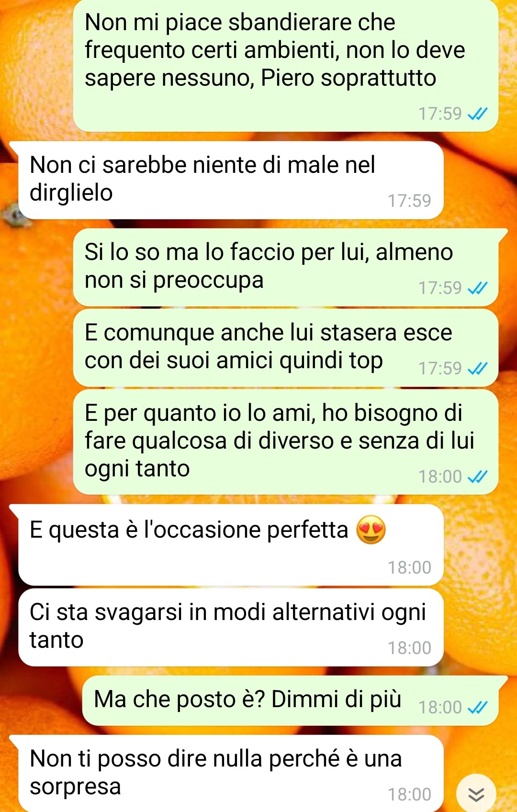The image size is (517, 812).
Task: Tap blue ticks on 'Ma che posto è?' message
Action: (477, 707)
